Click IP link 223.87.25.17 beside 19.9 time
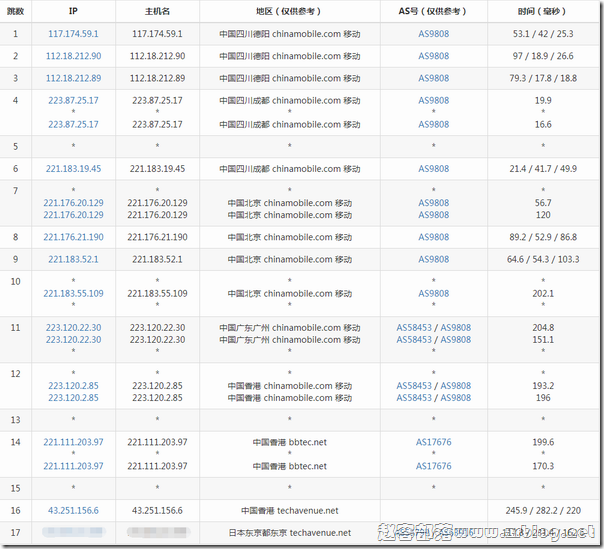 73,101
